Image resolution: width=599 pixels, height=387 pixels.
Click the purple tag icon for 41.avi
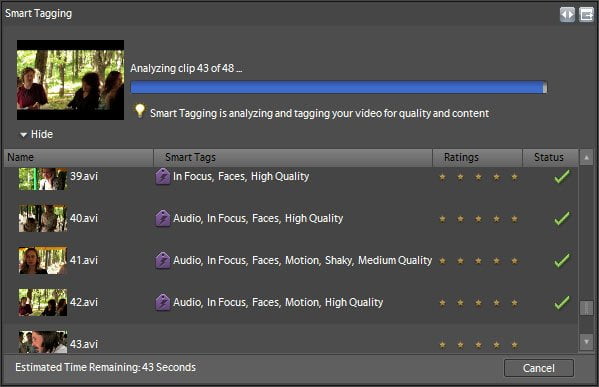point(163,261)
